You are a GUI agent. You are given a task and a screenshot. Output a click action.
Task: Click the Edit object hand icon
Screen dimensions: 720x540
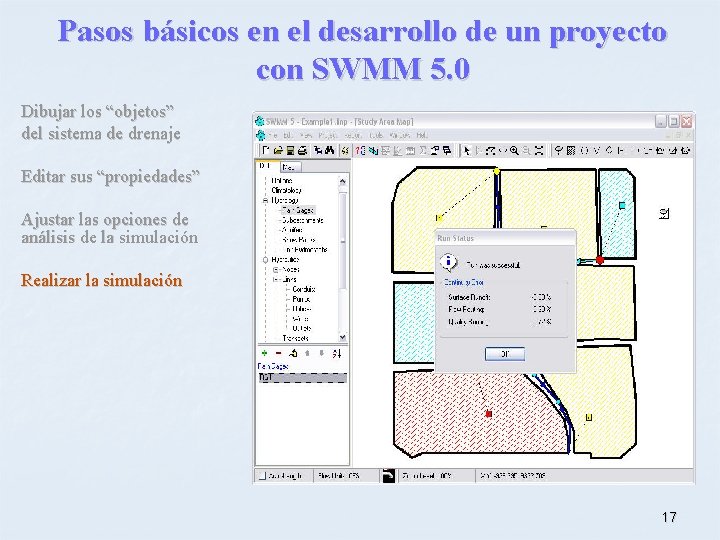coord(293,353)
